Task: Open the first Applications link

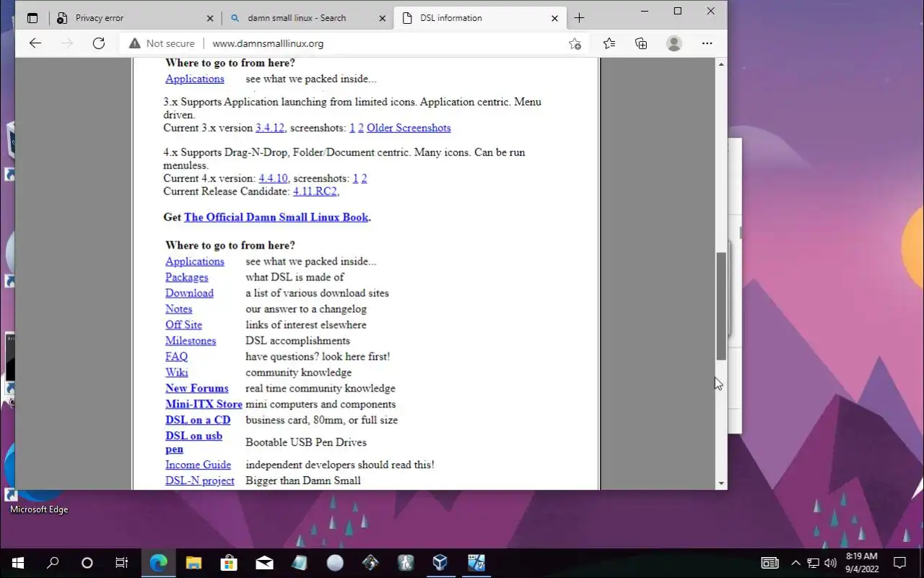Action: (195, 79)
